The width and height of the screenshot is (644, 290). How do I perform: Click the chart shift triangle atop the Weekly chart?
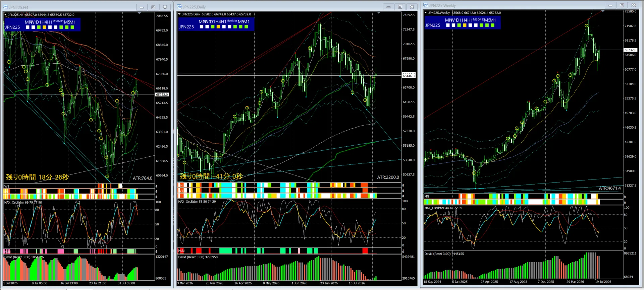point(603,11)
